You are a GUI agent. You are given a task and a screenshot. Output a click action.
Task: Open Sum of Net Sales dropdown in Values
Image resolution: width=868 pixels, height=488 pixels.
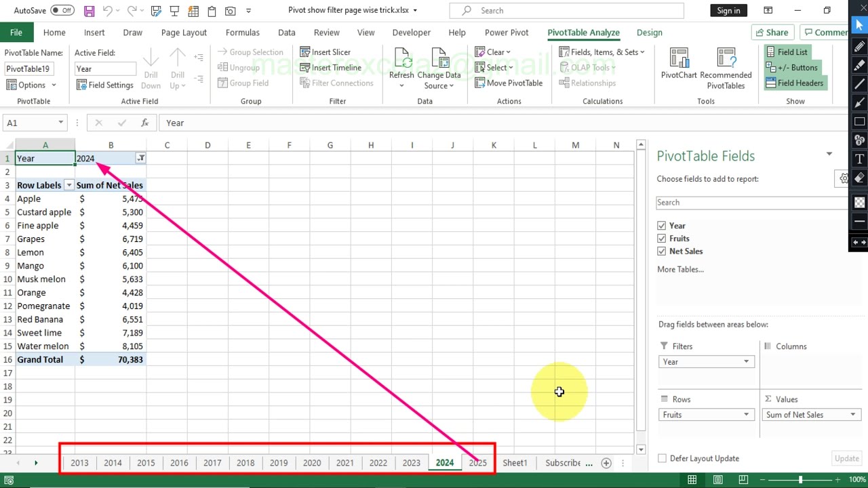(x=852, y=415)
